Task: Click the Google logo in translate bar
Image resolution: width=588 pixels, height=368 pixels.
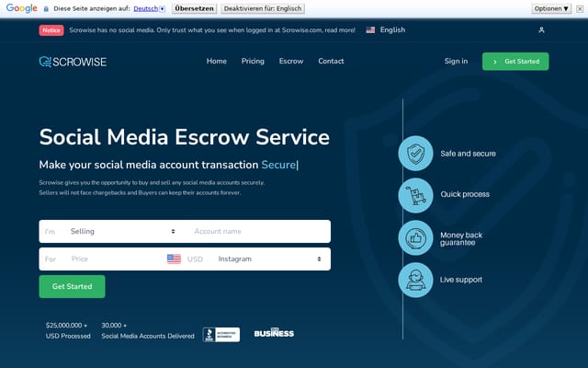Action: [22, 8]
